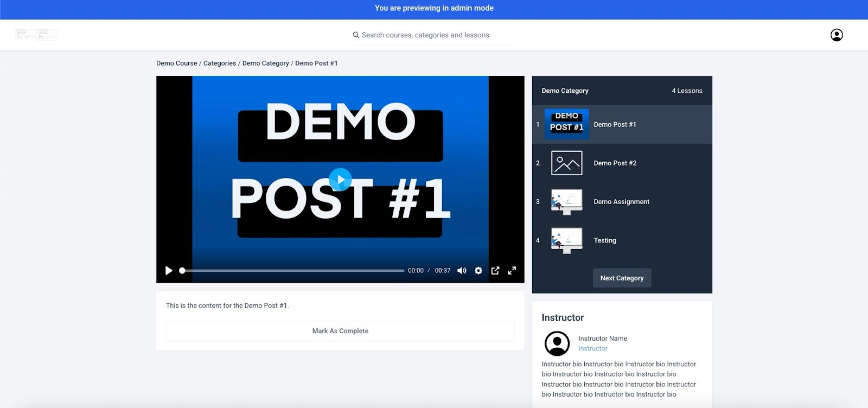Go to the Next Category
The image size is (868, 408).
(622, 278)
